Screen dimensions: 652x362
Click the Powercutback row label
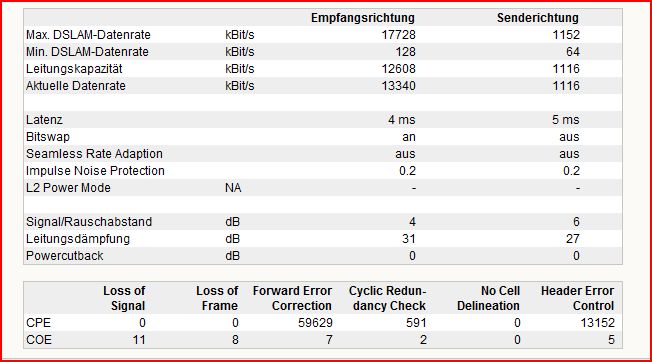64,256
